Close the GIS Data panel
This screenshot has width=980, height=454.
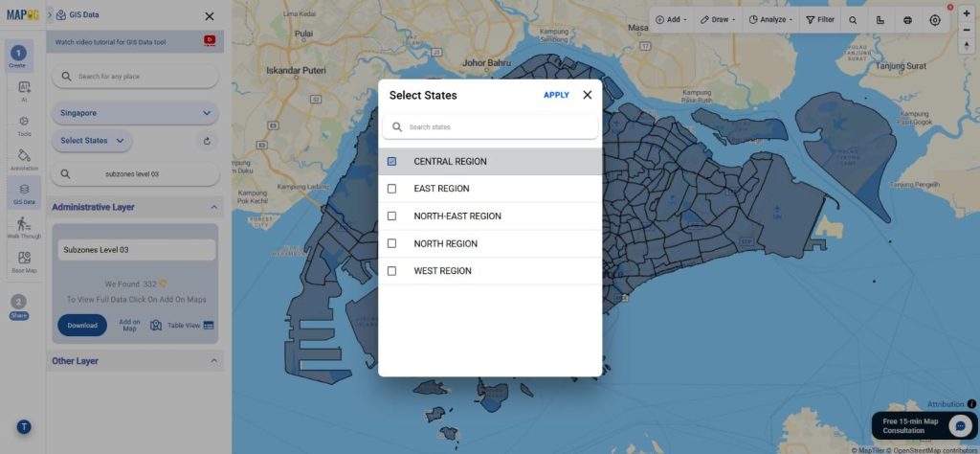click(210, 16)
